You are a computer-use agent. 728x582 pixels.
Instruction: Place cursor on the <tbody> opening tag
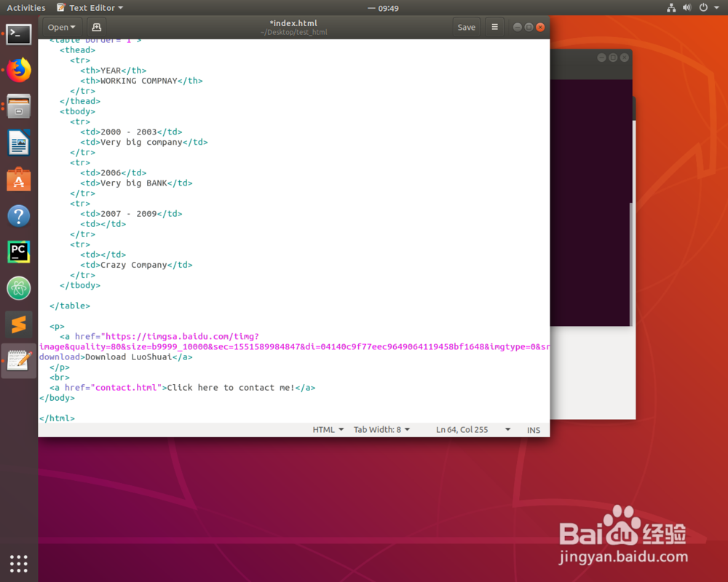78,111
